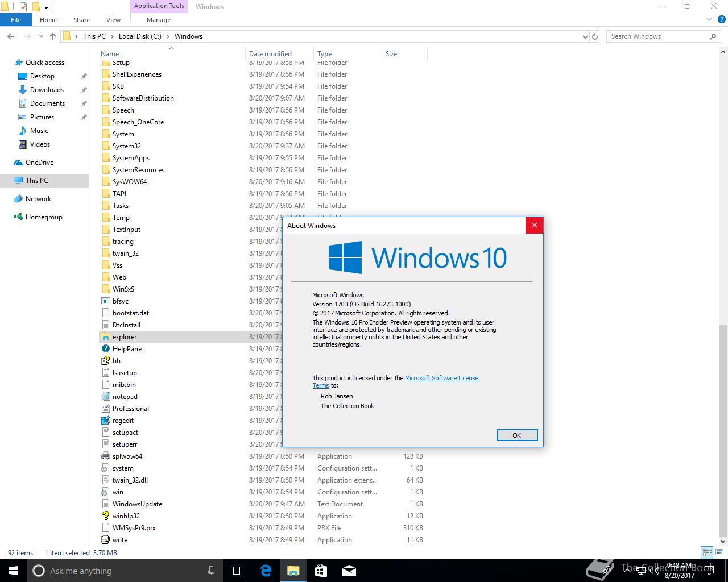The height and width of the screenshot is (582, 728).
Task: Open Microsoft Store from taskbar
Action: point(321,571)
